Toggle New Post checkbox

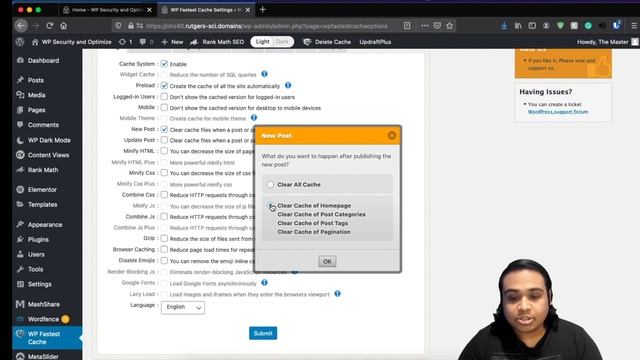(164, 129)
